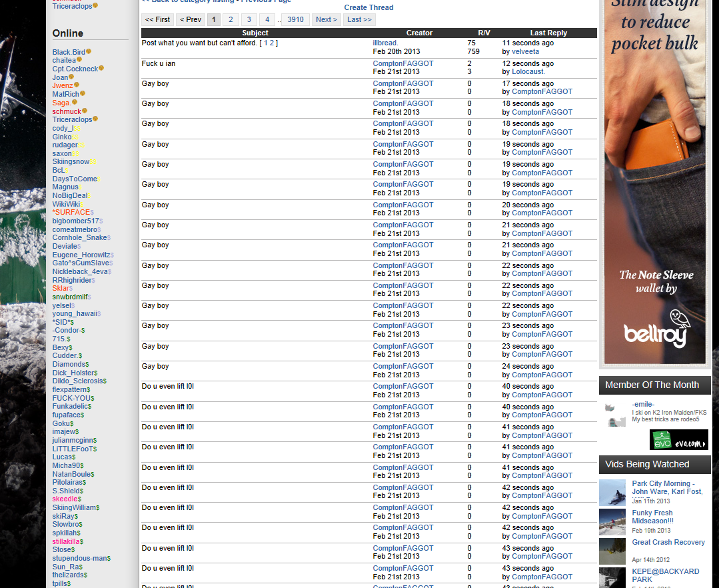Click the gold badge icon next to chaitea
This screenshot has width=719, height=588.
(x=79, y=60)
